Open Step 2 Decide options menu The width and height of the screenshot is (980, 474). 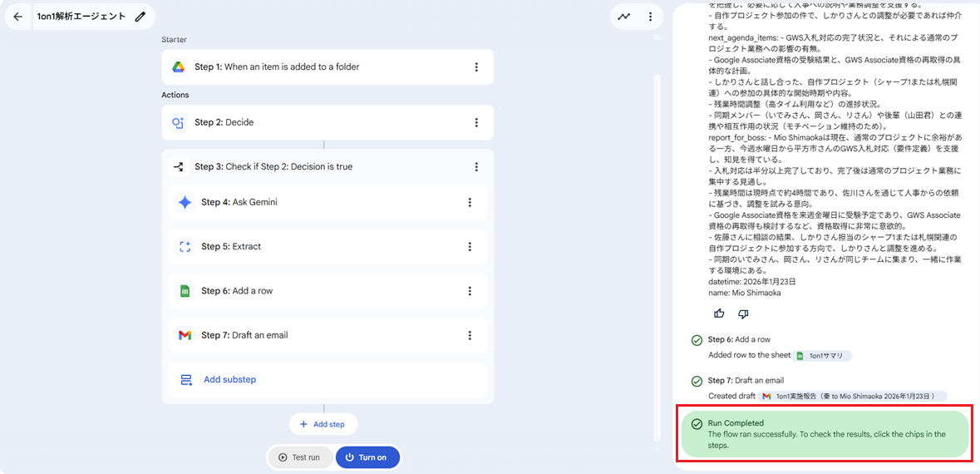click(x=476, y=122)
